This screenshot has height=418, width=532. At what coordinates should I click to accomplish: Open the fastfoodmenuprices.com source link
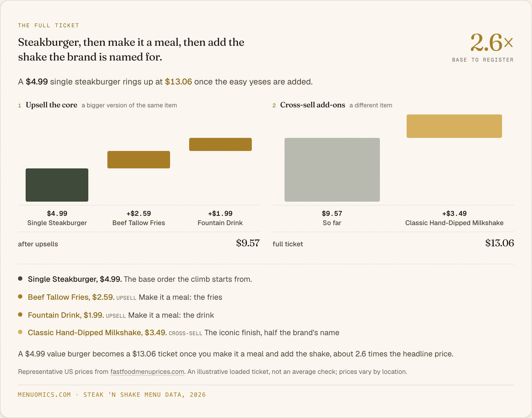tap(147, 372)
